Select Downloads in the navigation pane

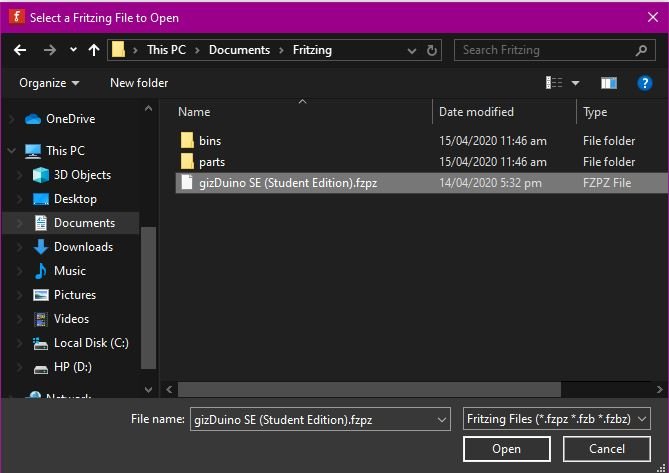click(x=83, y=247)
